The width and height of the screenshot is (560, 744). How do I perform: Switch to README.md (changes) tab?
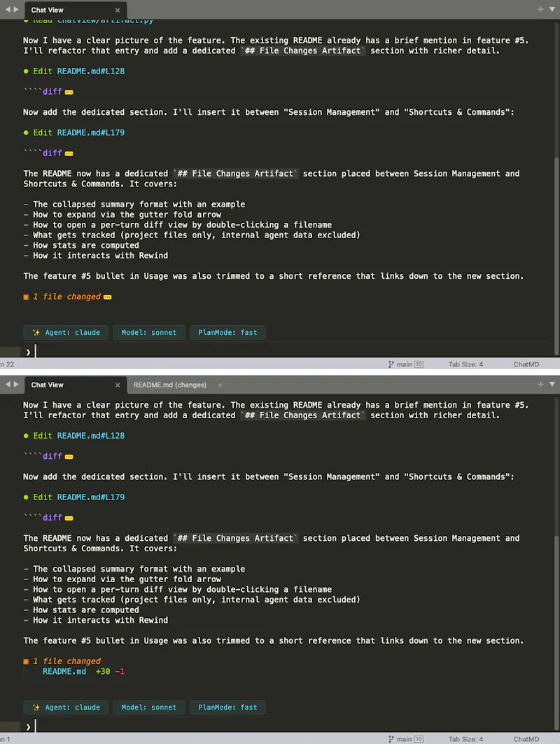[x=170, y=385]
